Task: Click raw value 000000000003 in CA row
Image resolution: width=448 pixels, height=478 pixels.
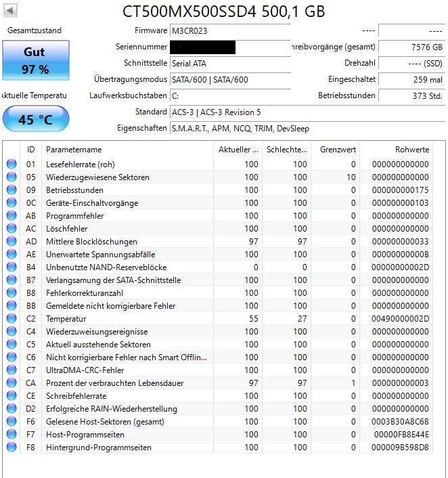Action: [400, 383]
